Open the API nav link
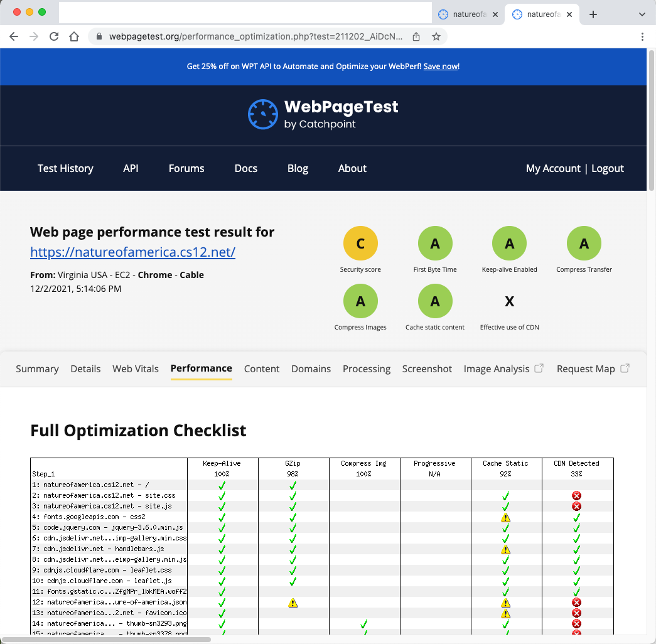 (131, 168)
